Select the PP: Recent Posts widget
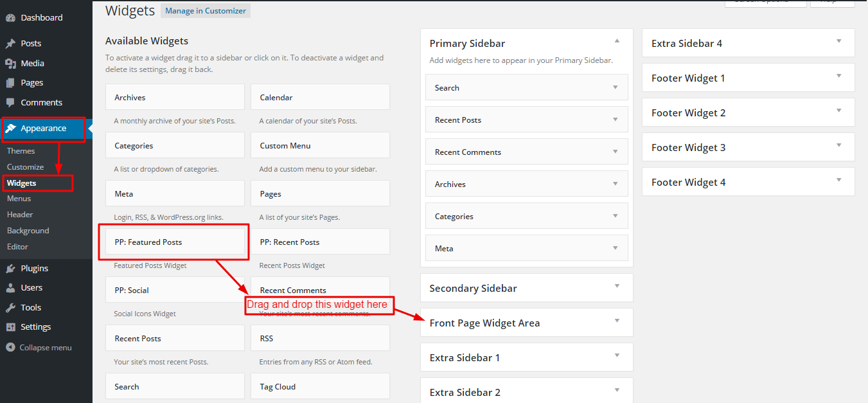Viewport: 868px width, 403px height. 320,242
